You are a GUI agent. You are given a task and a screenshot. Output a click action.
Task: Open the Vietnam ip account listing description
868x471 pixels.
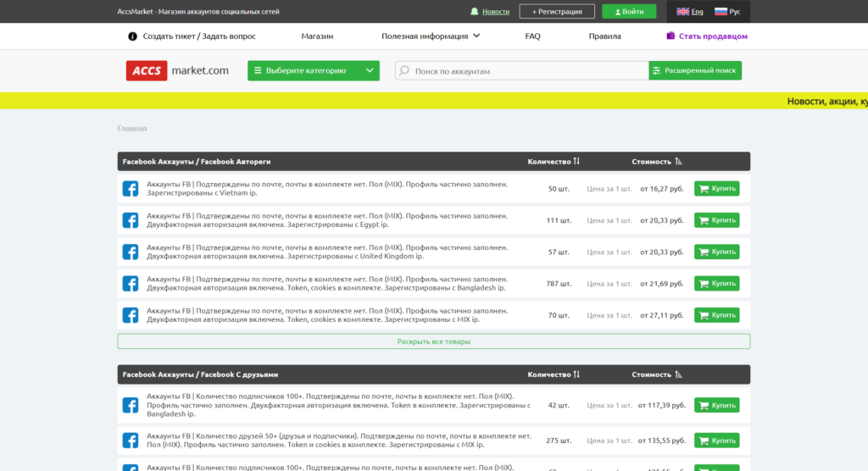327,189
